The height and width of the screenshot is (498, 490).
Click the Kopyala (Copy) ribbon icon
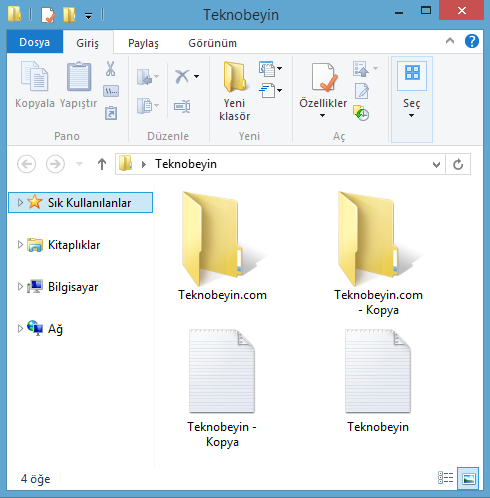[x=35, y=77]
